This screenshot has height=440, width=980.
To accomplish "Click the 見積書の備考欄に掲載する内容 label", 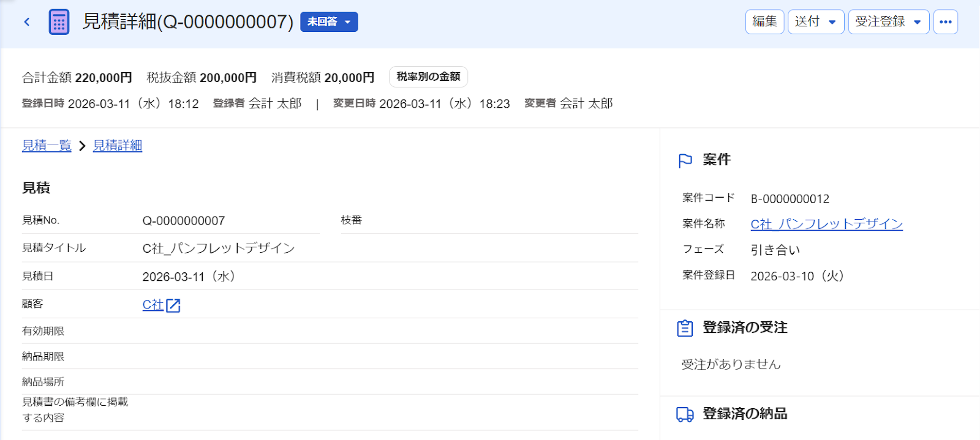I will [x=75, y=410].
